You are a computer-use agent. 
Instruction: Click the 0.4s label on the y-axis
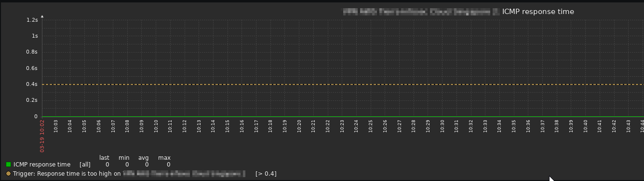[x=32, y=84]
